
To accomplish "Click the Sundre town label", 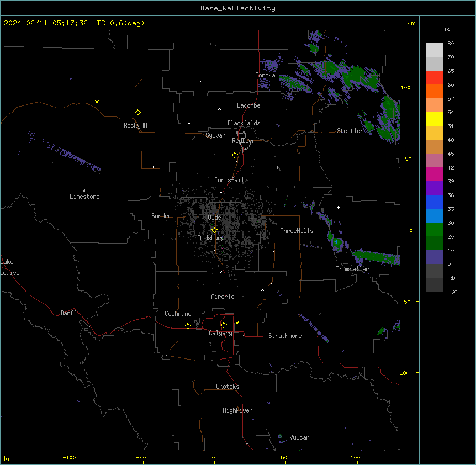I will point(161,216).
